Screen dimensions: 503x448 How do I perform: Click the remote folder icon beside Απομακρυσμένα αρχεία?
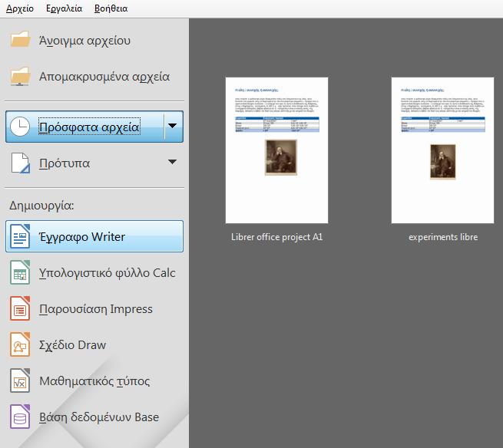[20, 76]
